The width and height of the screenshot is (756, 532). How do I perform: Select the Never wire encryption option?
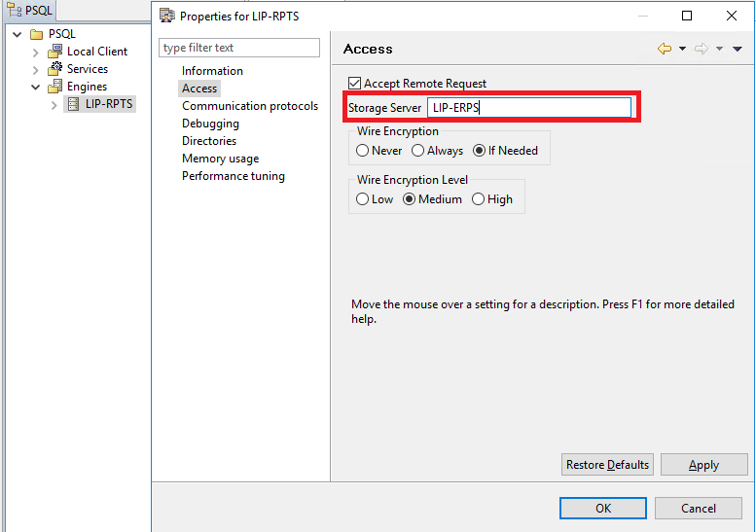(x=363, y=151)
